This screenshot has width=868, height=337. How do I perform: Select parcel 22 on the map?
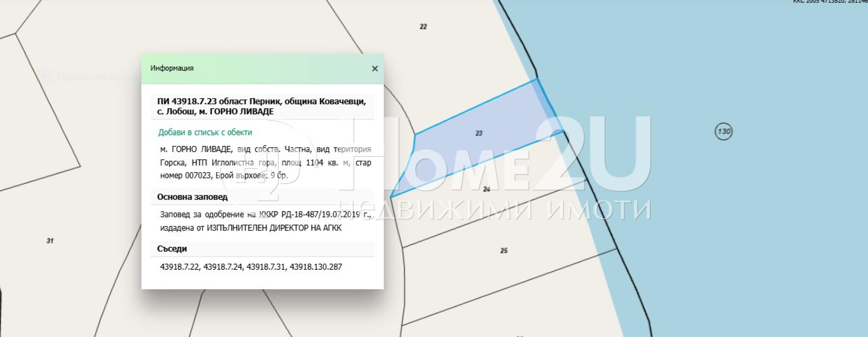(423, 27)
